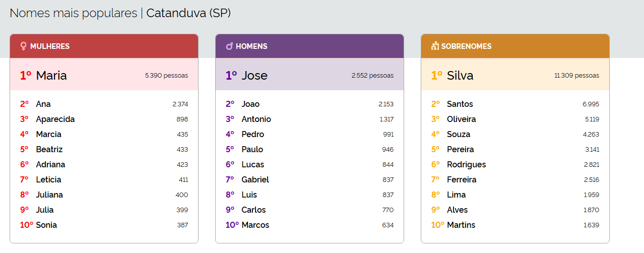
Task: Click the top male name Jose
Action: tap(254, 76)
